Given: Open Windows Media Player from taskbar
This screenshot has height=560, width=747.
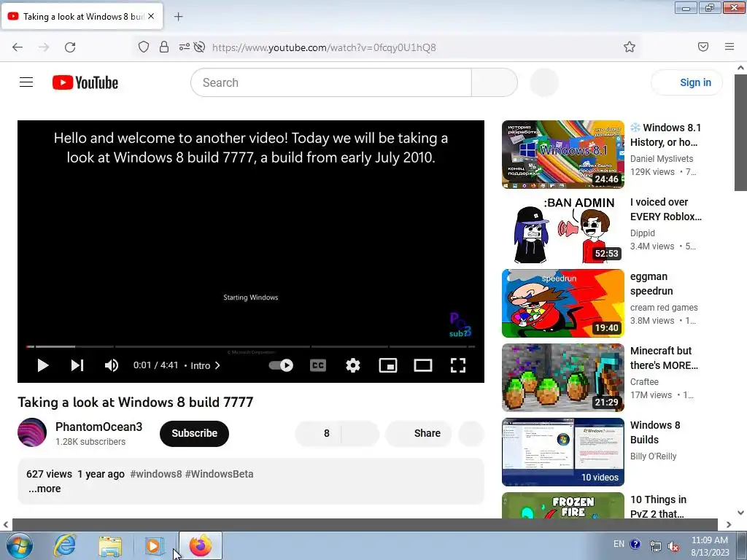Looking at the screenshot, I should click(x=154, y=545).
